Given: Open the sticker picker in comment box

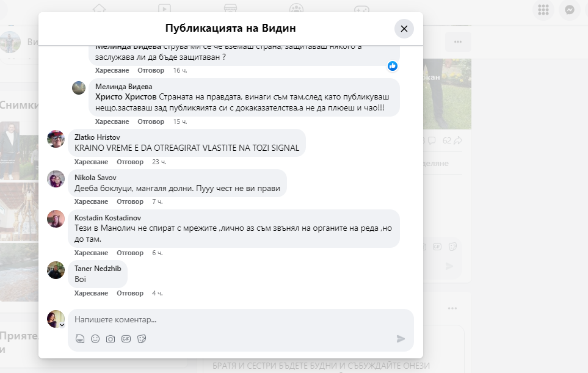Looking at the screenshot, I should 142,339.
